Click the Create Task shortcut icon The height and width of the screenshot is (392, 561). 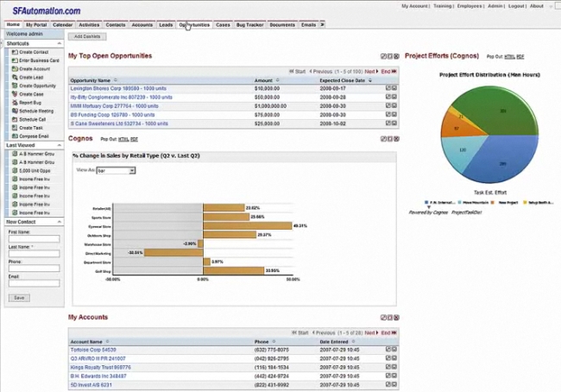(x=15, y=128)
